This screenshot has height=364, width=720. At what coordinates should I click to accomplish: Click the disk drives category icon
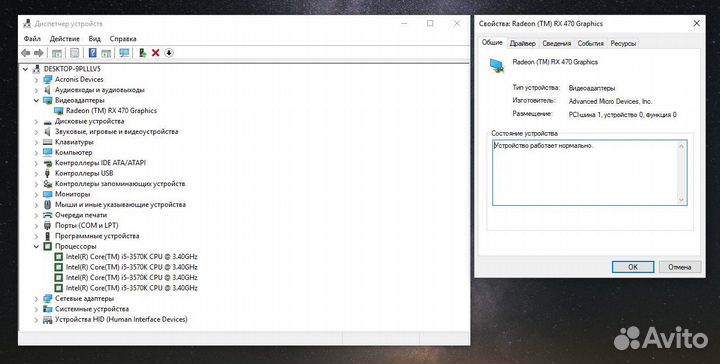[47, 122]
